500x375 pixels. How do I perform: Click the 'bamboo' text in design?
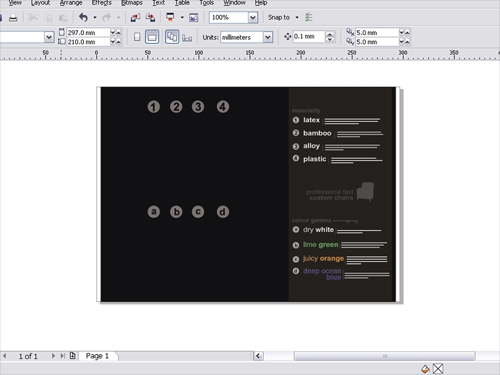tap(317, 133)
